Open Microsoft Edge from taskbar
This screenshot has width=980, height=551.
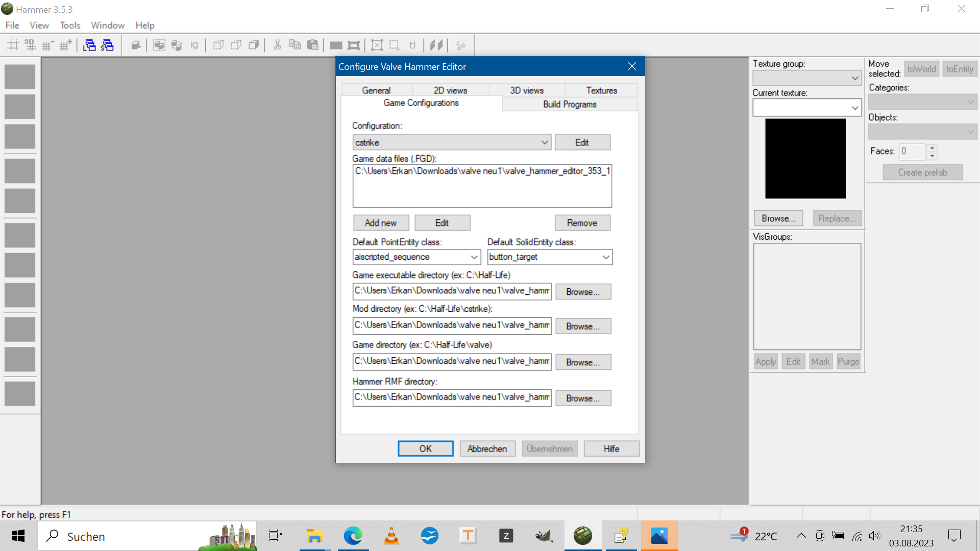353,536
